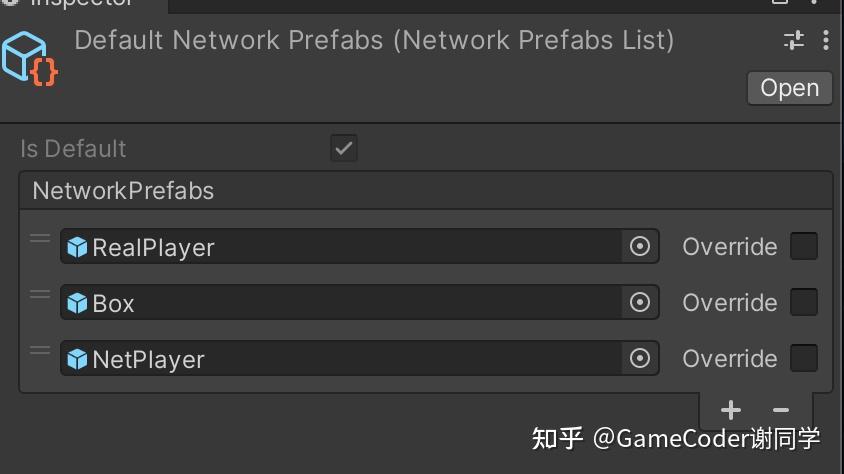Screen dimensions: 844x474
Task: Click the NetPlayer prefab cube icon
Action: [77, 359]
